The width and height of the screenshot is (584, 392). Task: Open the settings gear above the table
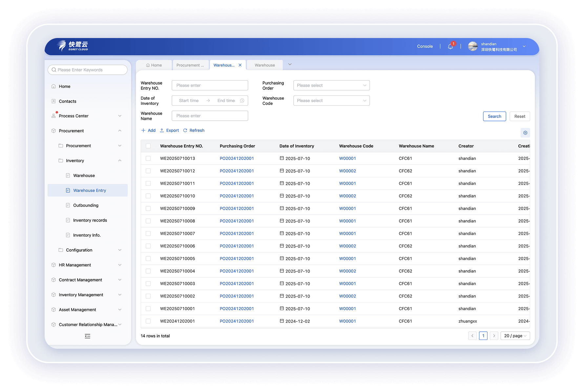click(x=525, y=133)
